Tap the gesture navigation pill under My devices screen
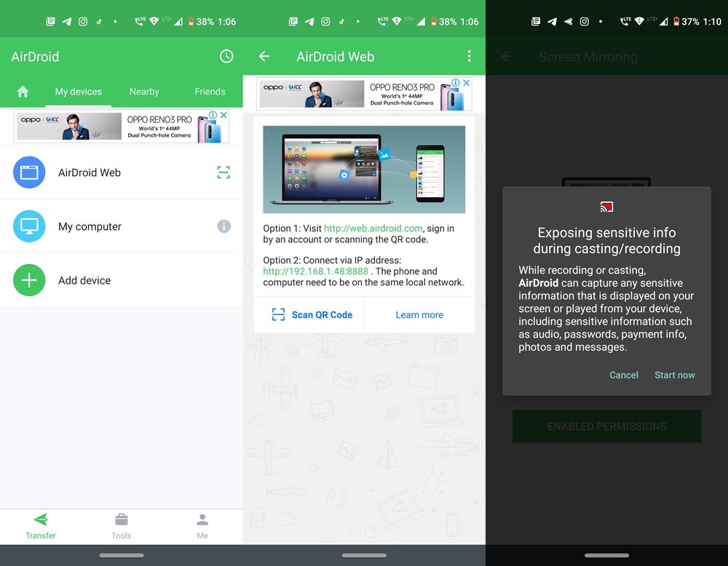Image resolution: width=728 pixels, height=566 pixels. [x=122, y=555]
